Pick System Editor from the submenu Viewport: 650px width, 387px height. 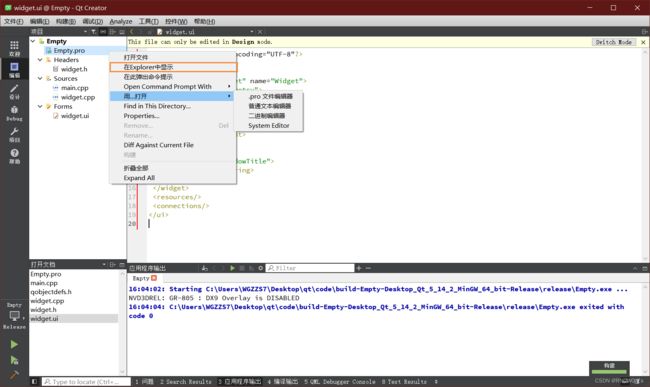point(269,126)
